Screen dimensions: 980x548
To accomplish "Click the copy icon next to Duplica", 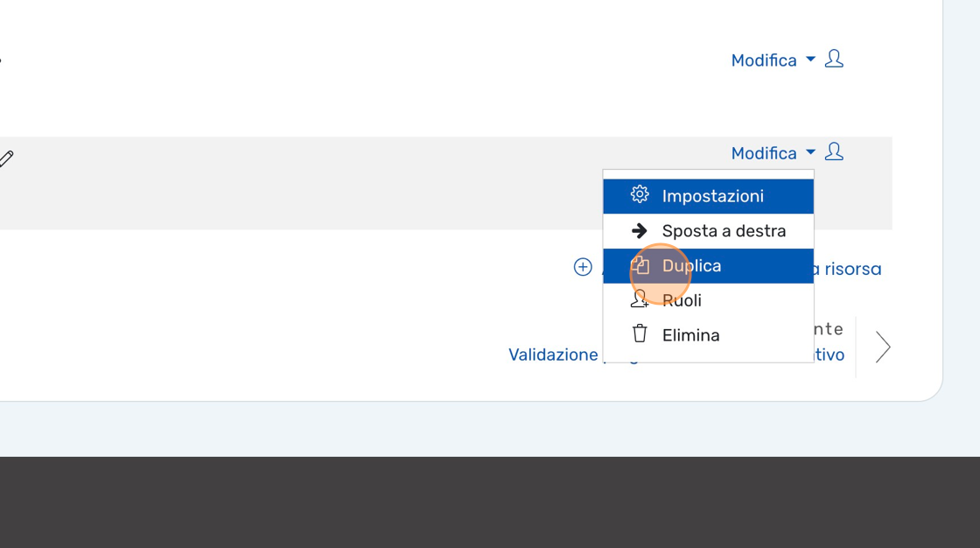I will (x=640, y=265).
